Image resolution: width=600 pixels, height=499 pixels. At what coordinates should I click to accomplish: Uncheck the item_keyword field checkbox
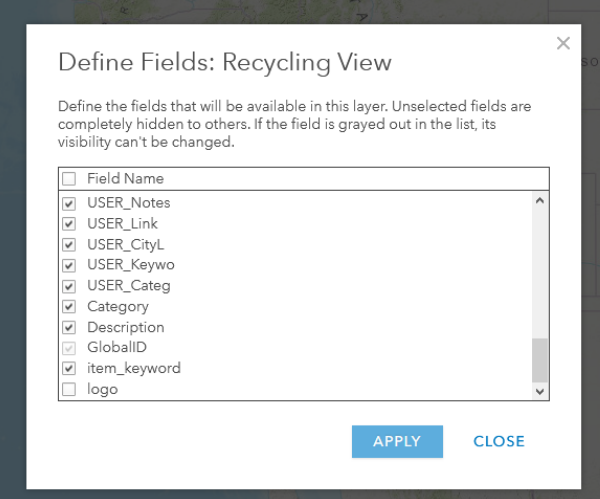(x=69, y=368)
